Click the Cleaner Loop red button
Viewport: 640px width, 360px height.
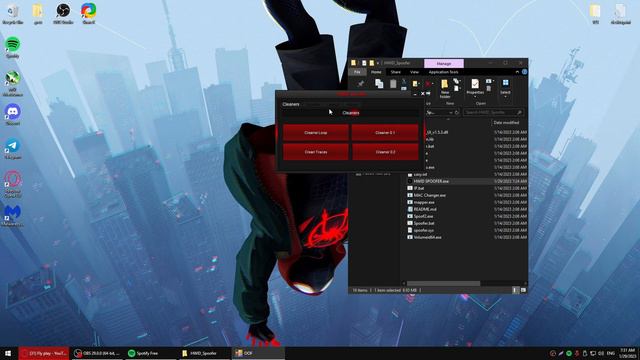316,133
